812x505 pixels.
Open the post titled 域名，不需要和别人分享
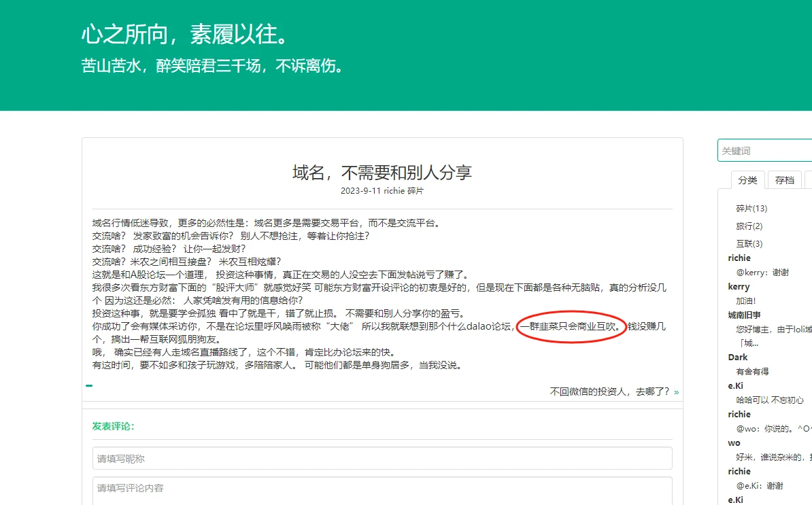(382, 172)
